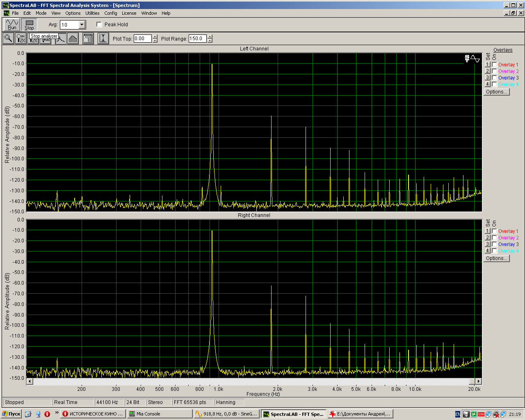Open the Пуск start button

pos(11,414)
